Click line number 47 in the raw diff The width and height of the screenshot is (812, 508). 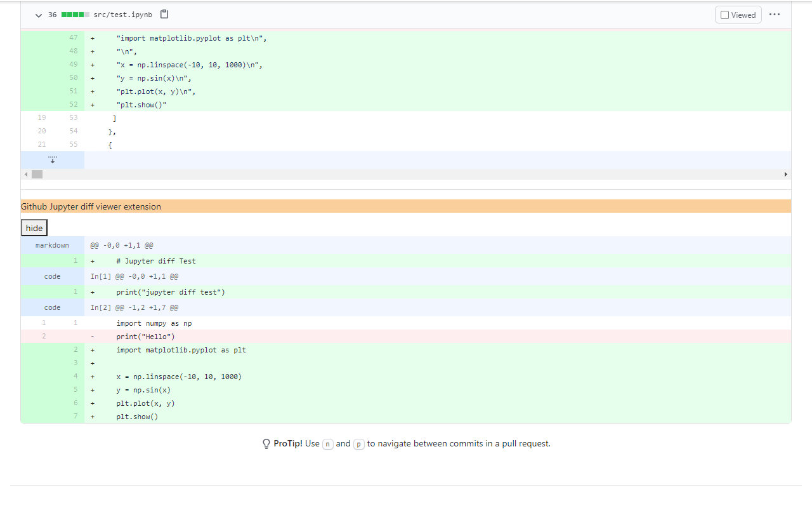point(73,38)
